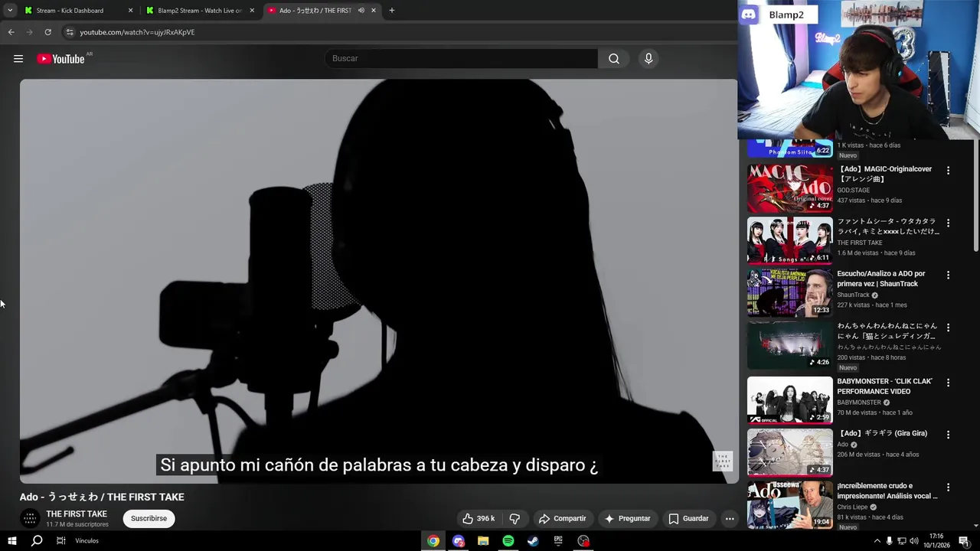This screenshot has height=551, width=980.
Task: Open BABYMONSTER CLIK CLAK thumbnail
Action: coord(789,400)
